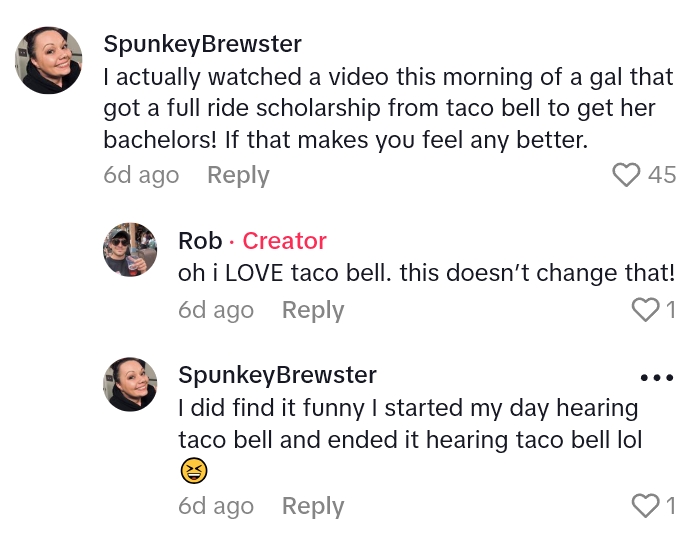
Task: Like the taco bell scholarship comment
Action: [x=626, y=175]
